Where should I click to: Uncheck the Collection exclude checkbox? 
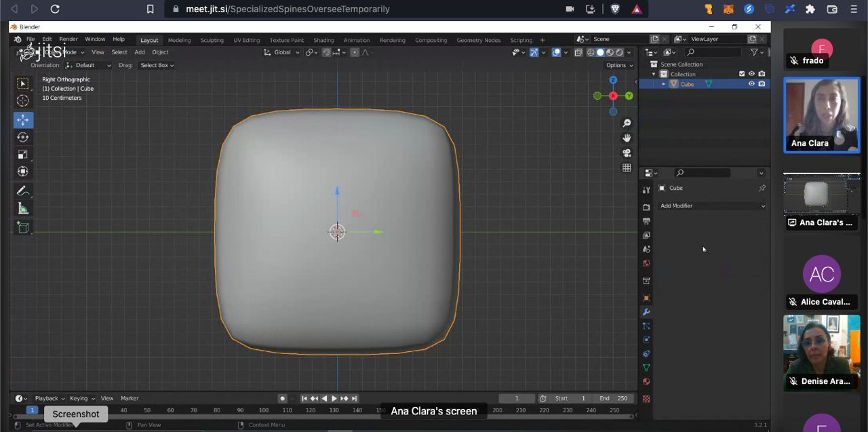pos(741,74)
